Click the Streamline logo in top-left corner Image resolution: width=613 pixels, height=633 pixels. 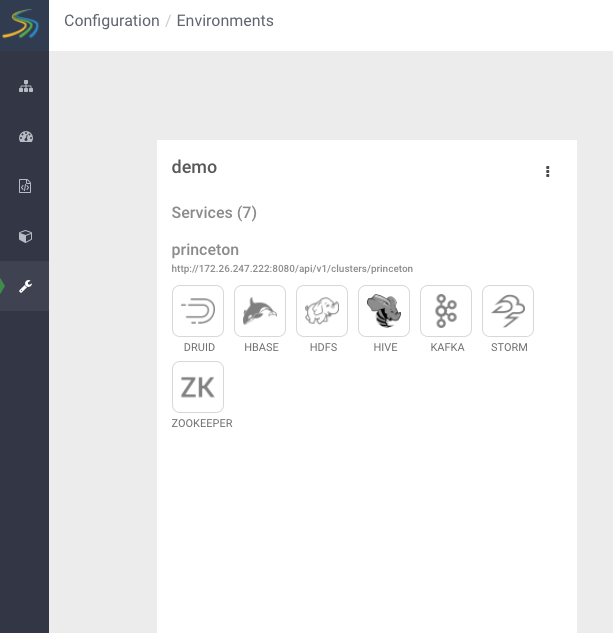(x=24, y=24)
